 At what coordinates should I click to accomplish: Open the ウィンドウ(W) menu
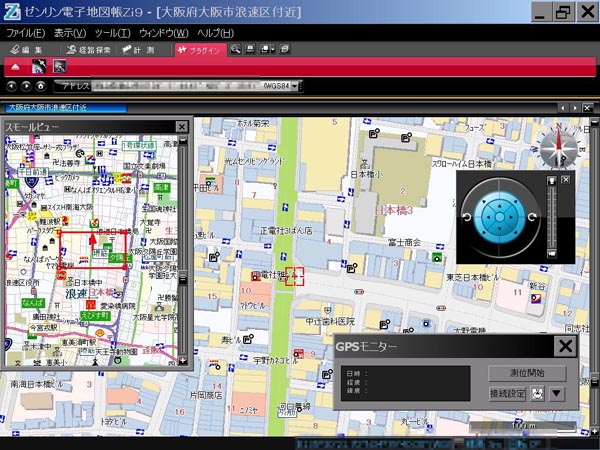click(163, 33)
